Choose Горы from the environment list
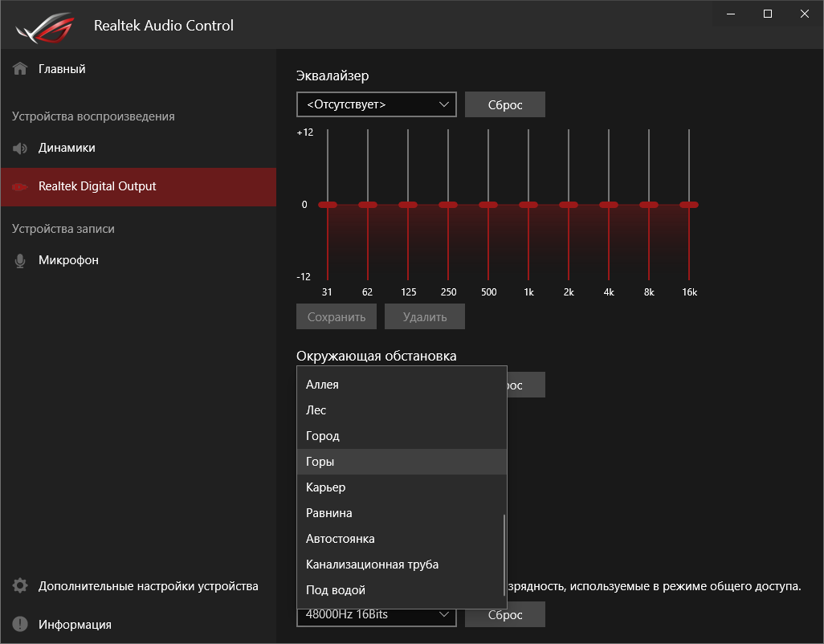The width and height of the screenshot is (824, 644). tap(402, 462)
